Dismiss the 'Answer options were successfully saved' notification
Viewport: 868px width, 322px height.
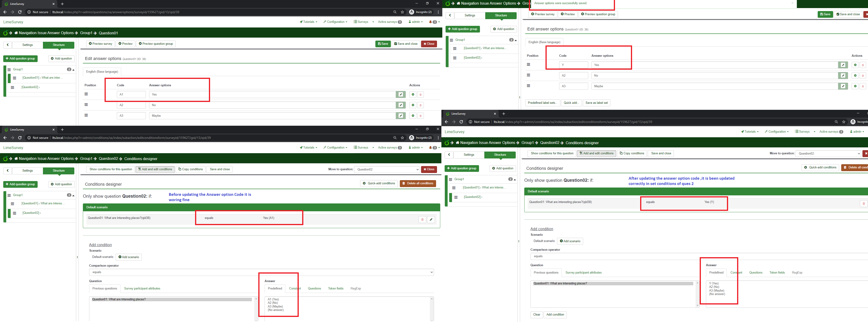(x=792, y=3)
